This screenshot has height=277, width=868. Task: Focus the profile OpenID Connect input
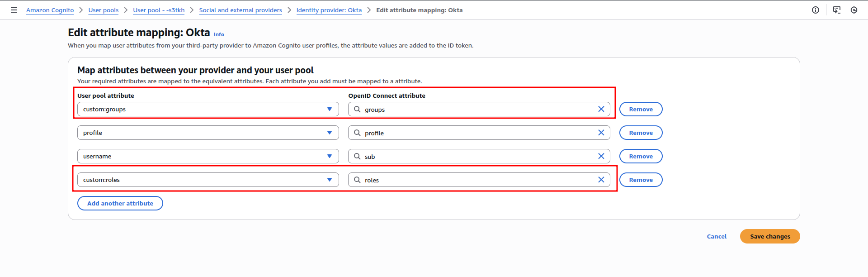[x=479, y=133]
